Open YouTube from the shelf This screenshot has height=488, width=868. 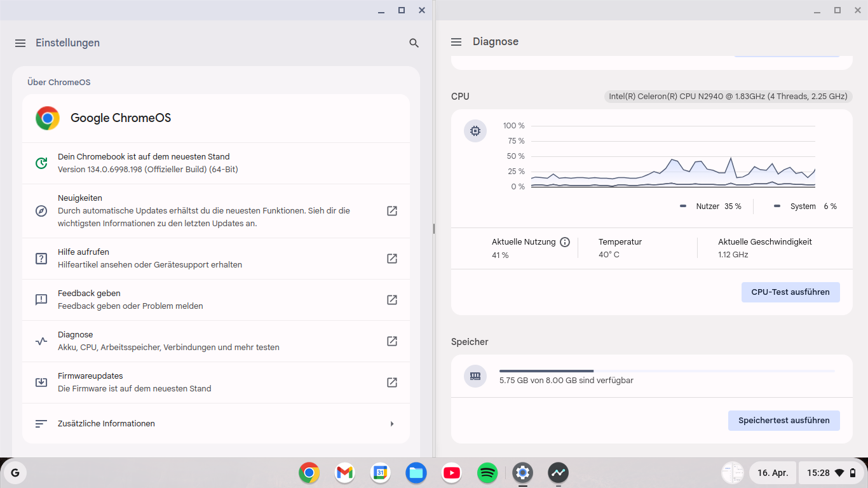click(452, 473)
